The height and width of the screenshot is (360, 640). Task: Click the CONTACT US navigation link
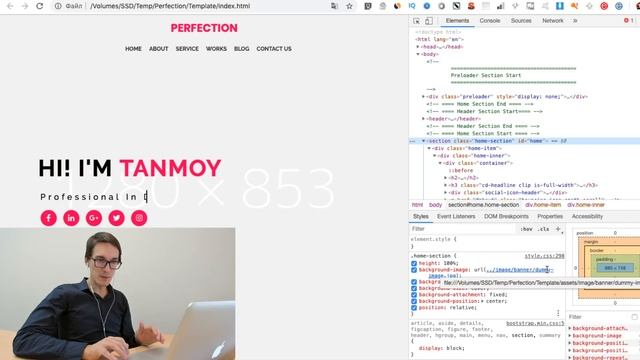[x=274, y=49]
